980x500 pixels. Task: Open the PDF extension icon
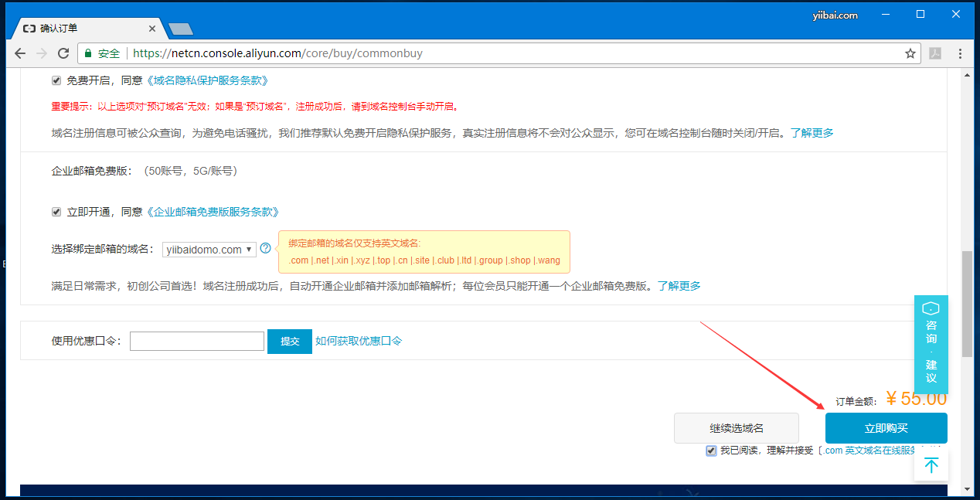pos(934,53)
